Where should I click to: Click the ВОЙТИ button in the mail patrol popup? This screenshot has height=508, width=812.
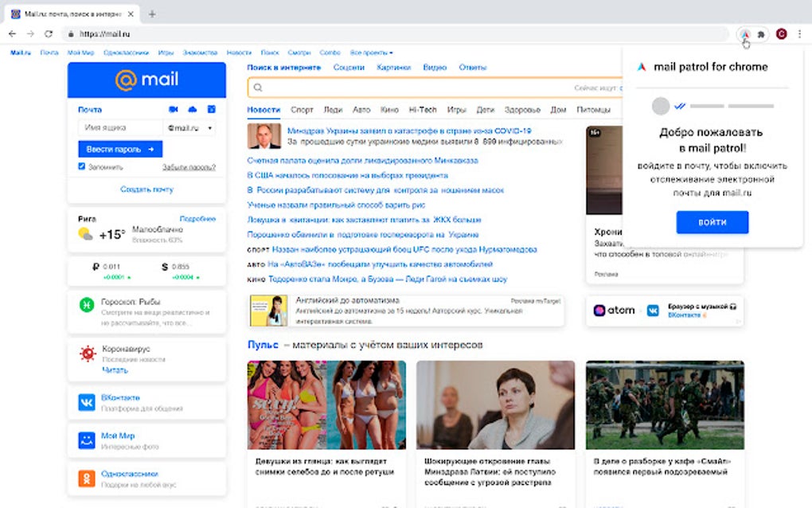(x=712, y=223)
